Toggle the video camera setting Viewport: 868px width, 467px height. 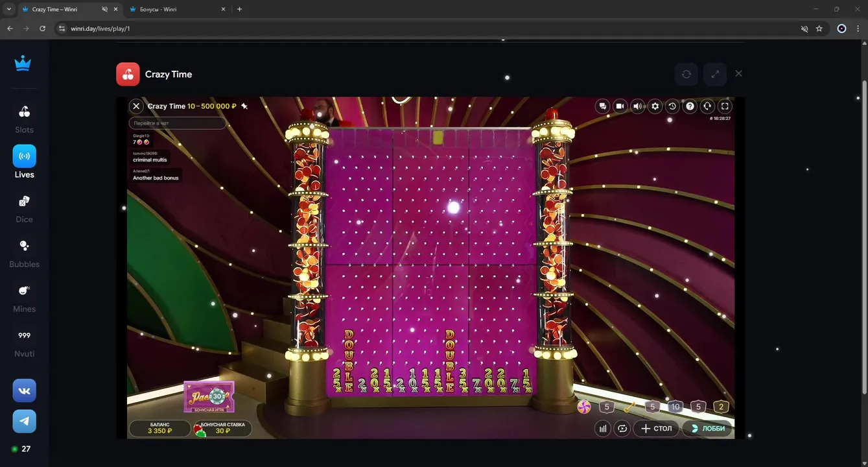(x=620, y=106)
